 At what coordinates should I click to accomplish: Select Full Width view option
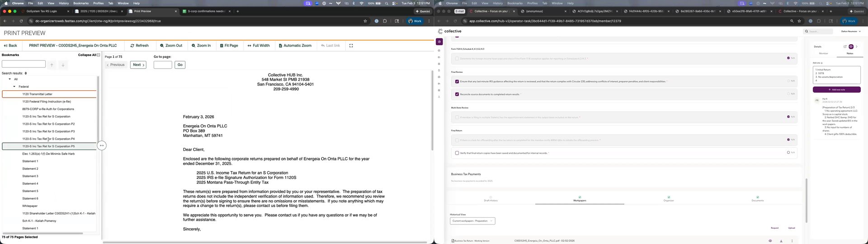pos(259,46)
